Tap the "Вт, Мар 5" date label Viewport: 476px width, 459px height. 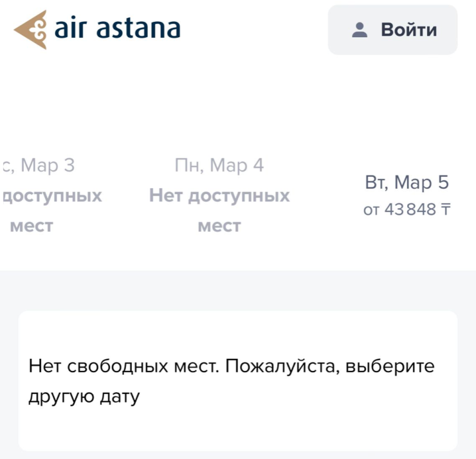click(407, 183)
